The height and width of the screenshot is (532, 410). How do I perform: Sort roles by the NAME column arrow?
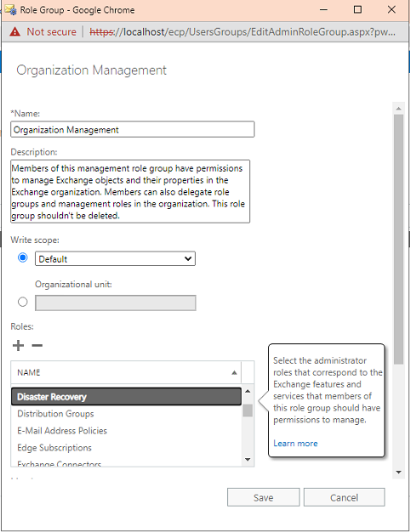(x=234, y=372)
